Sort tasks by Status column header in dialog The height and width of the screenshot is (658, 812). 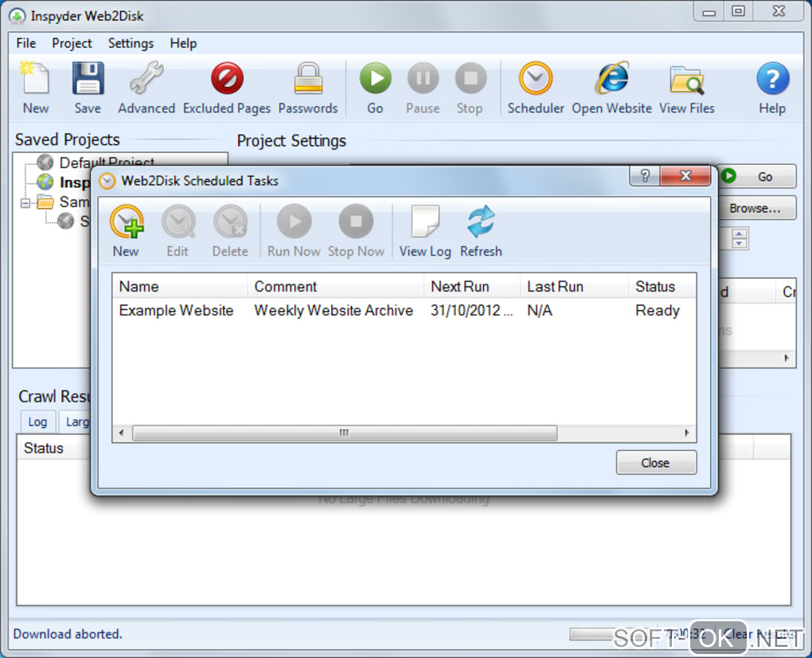662,287
